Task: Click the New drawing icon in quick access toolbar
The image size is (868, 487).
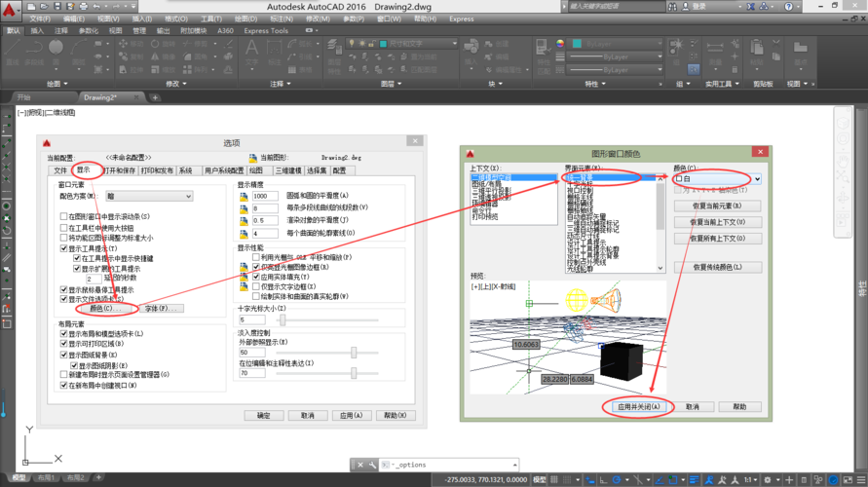Action: click(x=31, y=7)
